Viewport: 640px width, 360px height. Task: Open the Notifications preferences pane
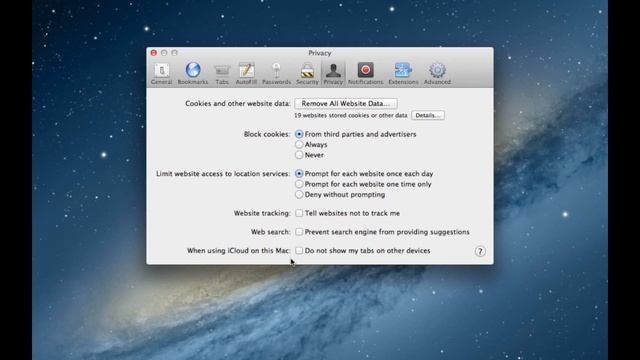tap(365, 74)
